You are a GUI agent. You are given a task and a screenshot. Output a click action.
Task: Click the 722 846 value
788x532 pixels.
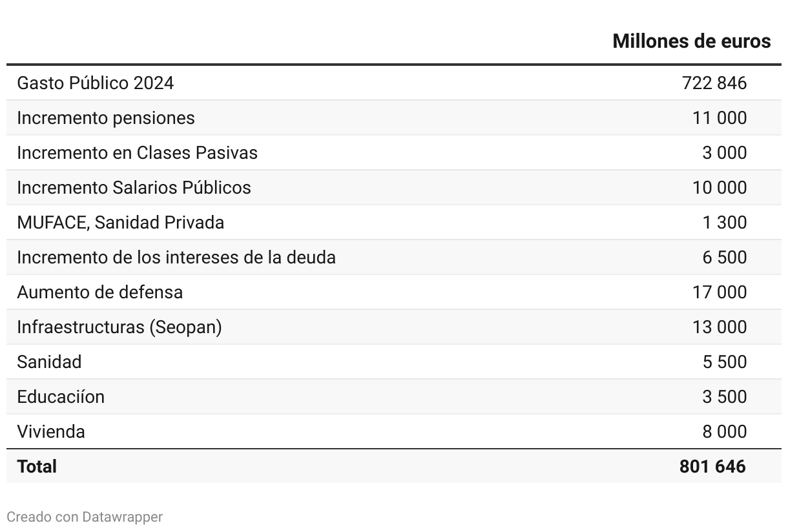[714, 83]
